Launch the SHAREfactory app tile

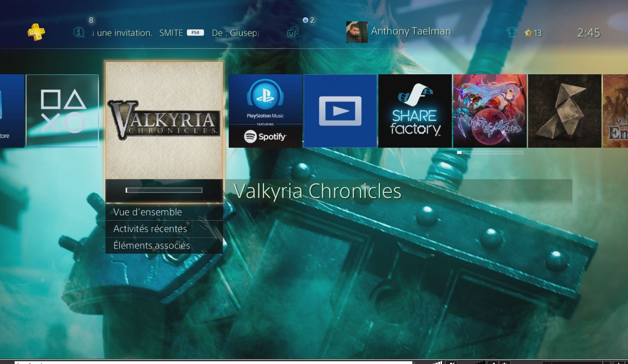coord(415,111)
